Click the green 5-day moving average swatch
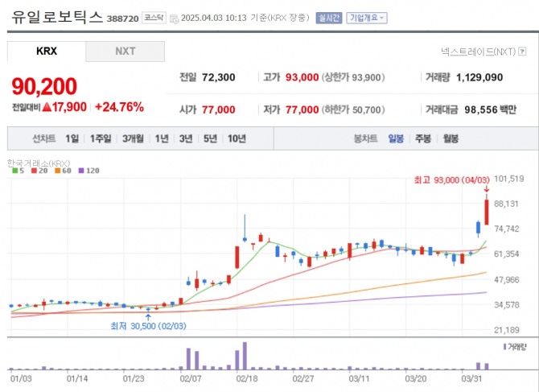Image resolution: width=539 pixels, height=392 pixels. click(14, 171)
